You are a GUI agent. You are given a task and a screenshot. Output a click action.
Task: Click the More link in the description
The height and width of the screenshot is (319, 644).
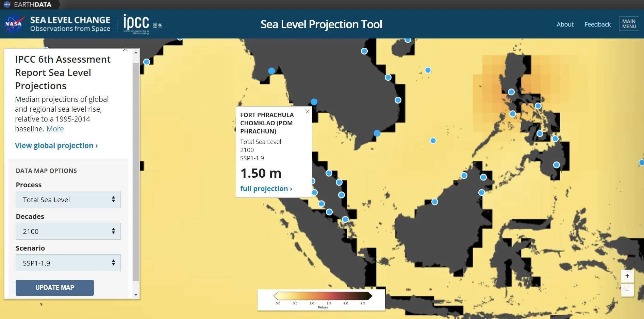point(55,129)
